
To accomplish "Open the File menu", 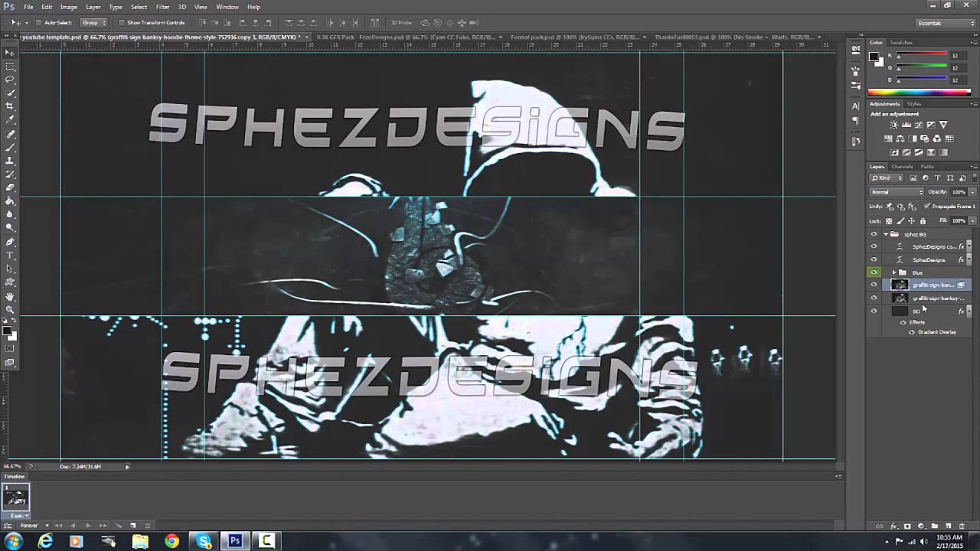I will 28,7.
